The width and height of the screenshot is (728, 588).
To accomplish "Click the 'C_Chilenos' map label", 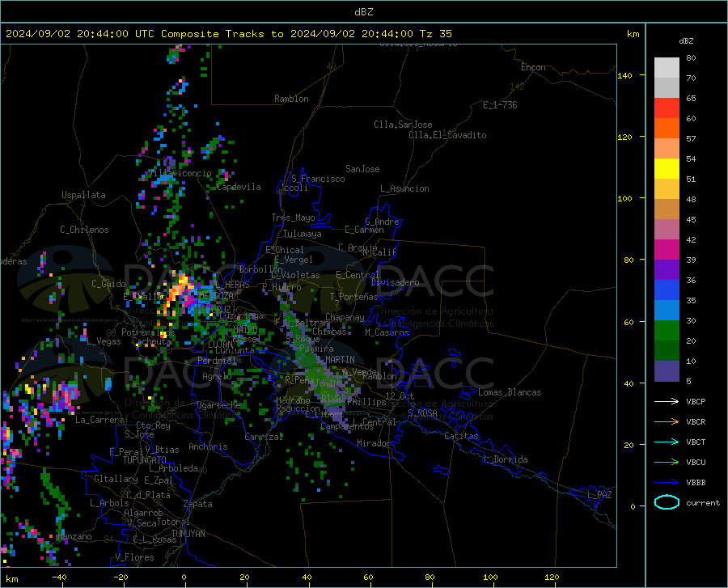I will [84, 230].
